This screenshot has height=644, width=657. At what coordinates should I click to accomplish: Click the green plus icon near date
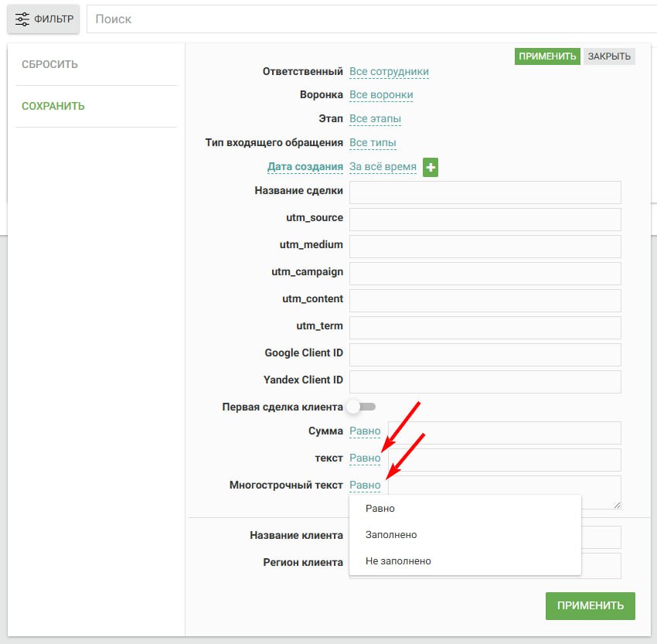(x=431, y=167)
